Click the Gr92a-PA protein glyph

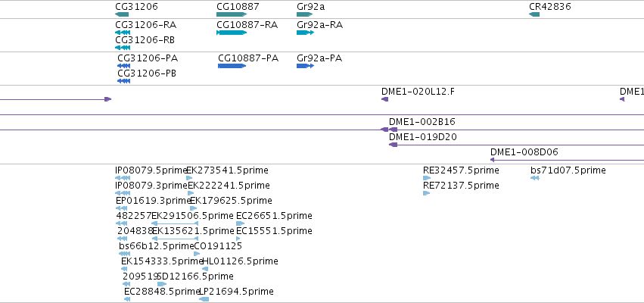pos(305,66)
